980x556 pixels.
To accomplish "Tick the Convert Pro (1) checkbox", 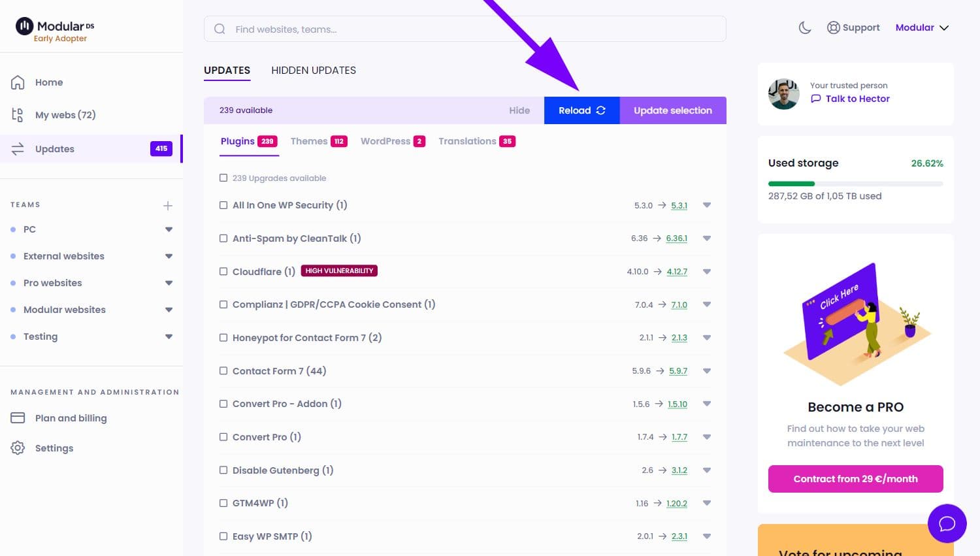I will (x=223, y=437).
